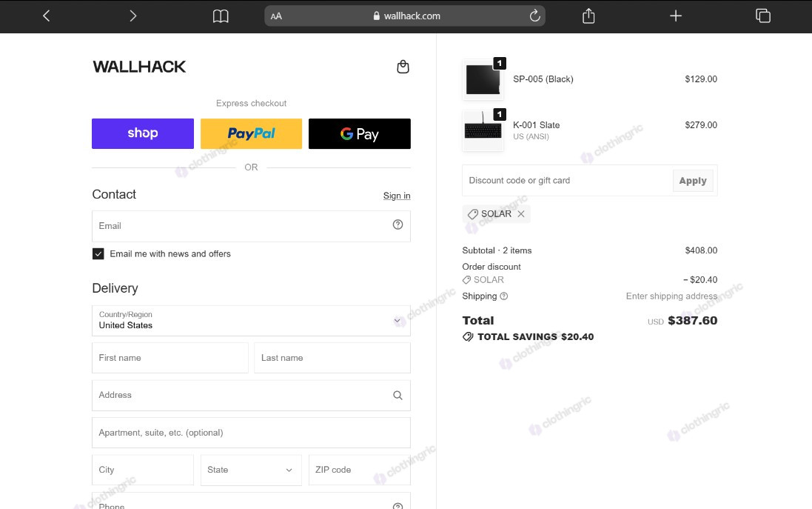Viewport: 812px width, 509px height.
Task: Click the wallhack.com address bar
Action: click(x=404, y=16)
